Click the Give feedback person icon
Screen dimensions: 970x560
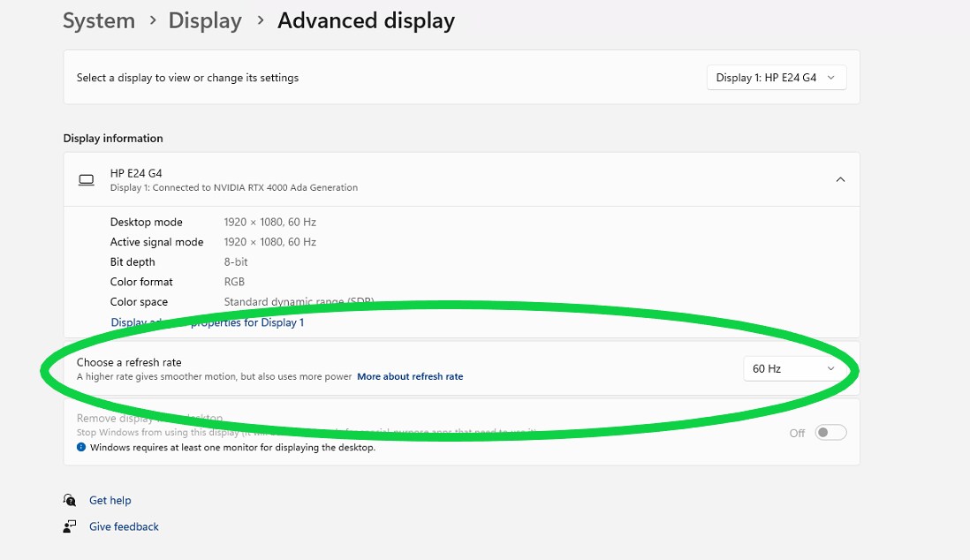(69, 526)
